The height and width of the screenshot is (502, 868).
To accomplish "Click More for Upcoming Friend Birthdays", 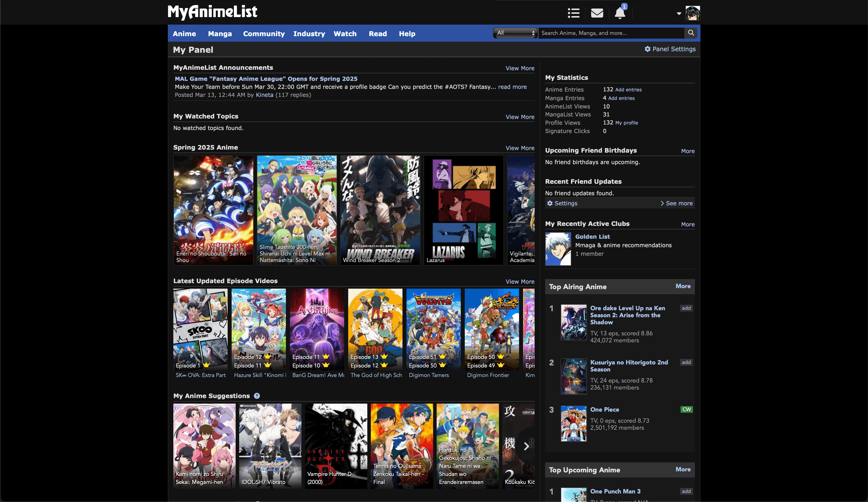I will click(688, 151).
